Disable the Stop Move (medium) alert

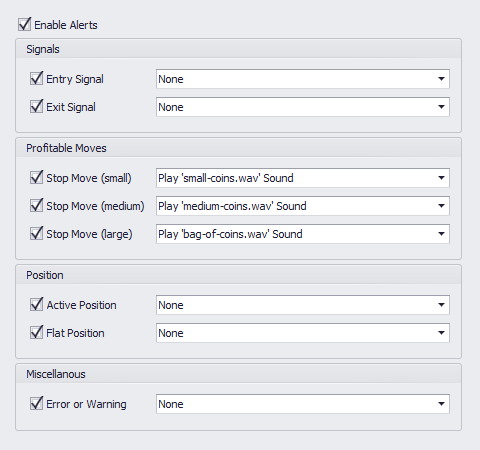pos(36,206)
